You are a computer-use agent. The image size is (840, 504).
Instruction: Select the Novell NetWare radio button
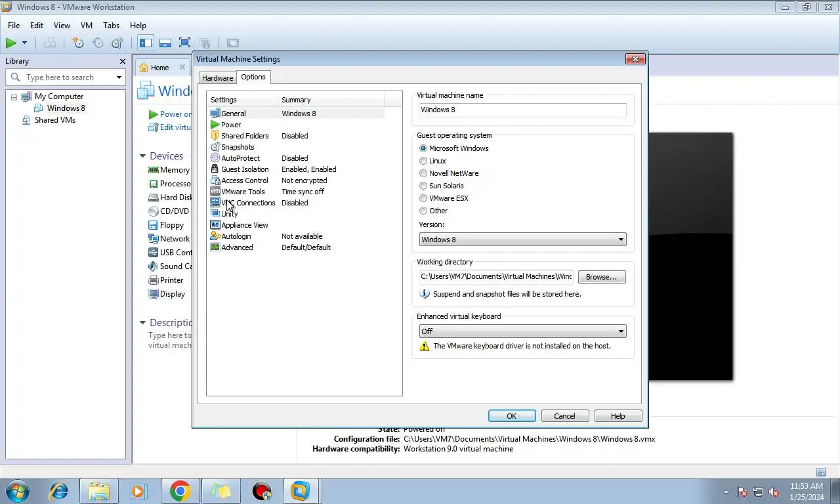(423, 173)
